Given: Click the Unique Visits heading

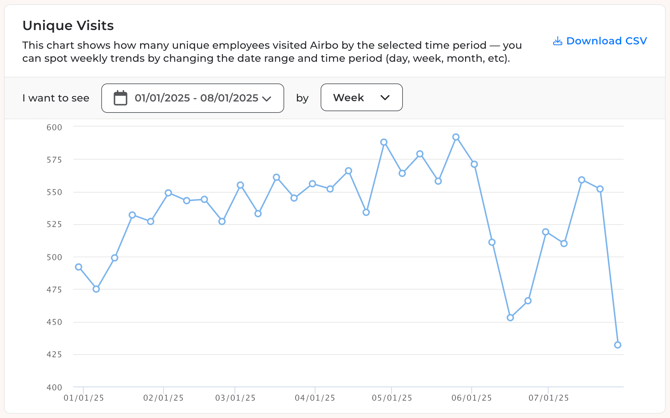Looking at the screenshot, I should pyautogui.click(x=68, y=25).
